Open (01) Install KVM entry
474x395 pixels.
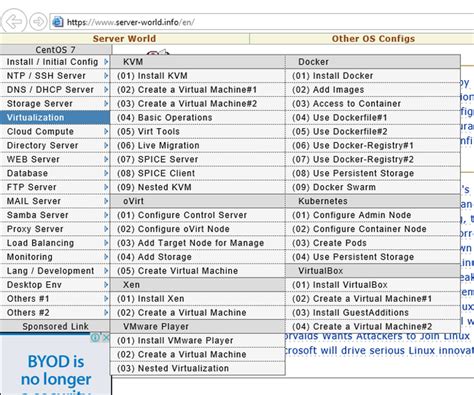point(198,76)
